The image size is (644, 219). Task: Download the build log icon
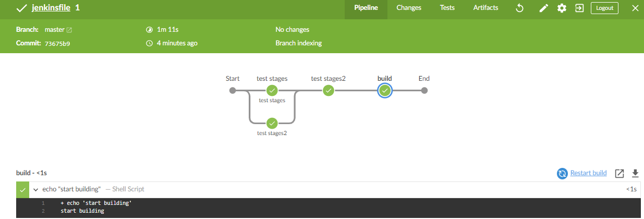635,174
